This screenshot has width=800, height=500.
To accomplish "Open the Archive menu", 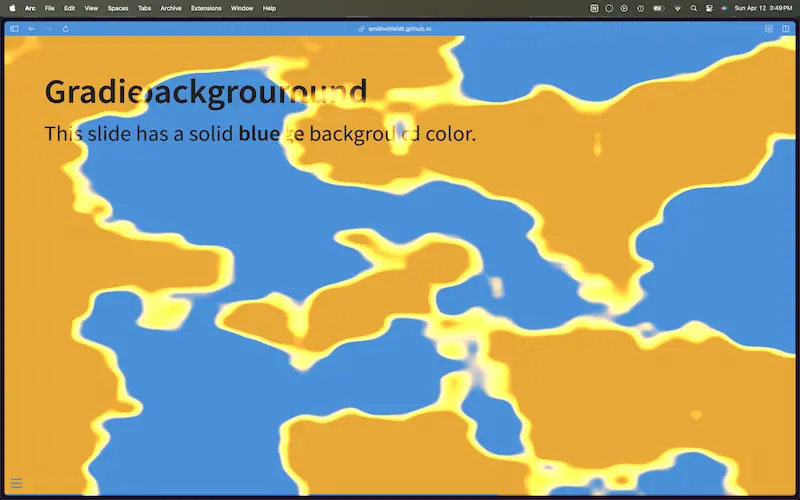I will (x=171, y=8).
